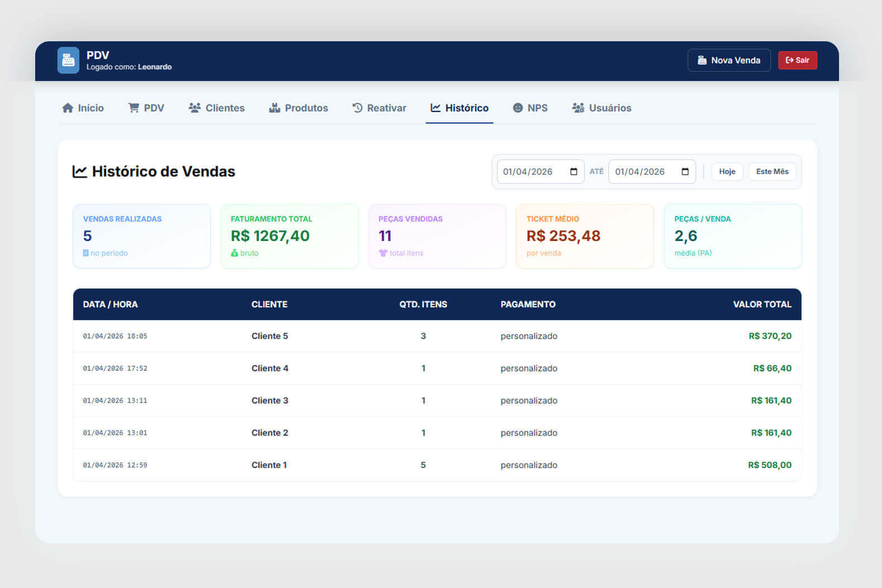Switch to the Clientes tab
882x588 pixels.
(x=217, y=108)
